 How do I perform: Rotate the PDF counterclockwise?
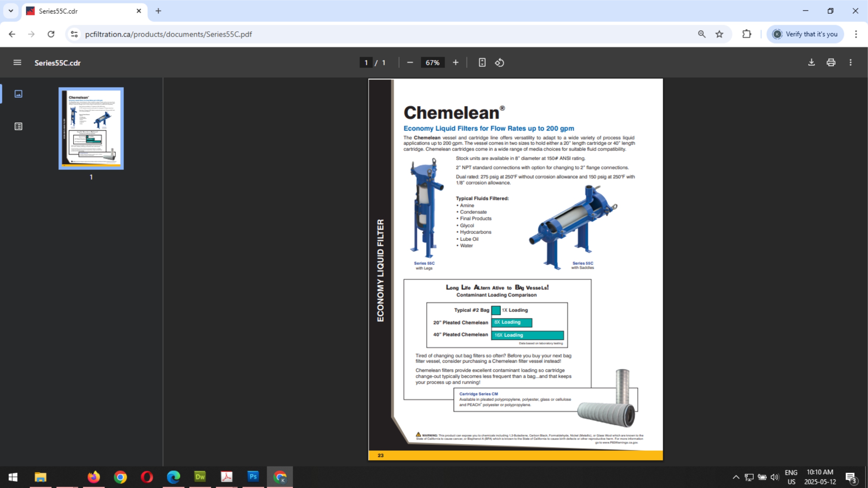[x=500, y=62]
